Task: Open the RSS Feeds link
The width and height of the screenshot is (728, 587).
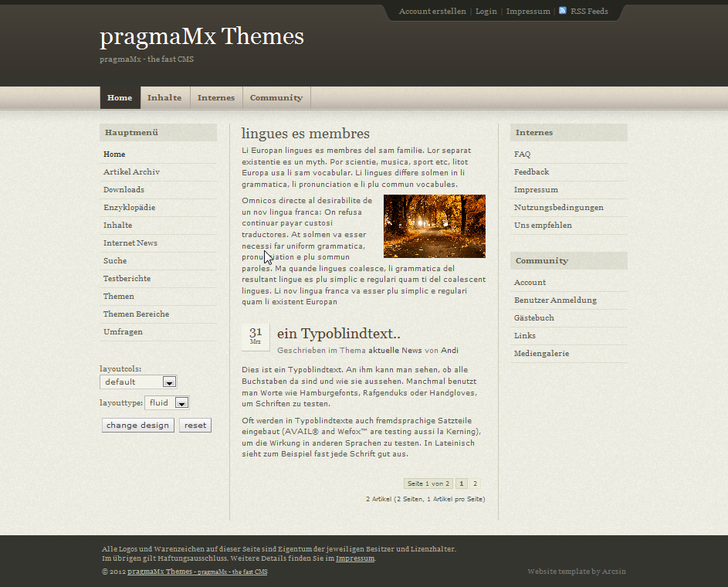Action: [x=589, y=11]
